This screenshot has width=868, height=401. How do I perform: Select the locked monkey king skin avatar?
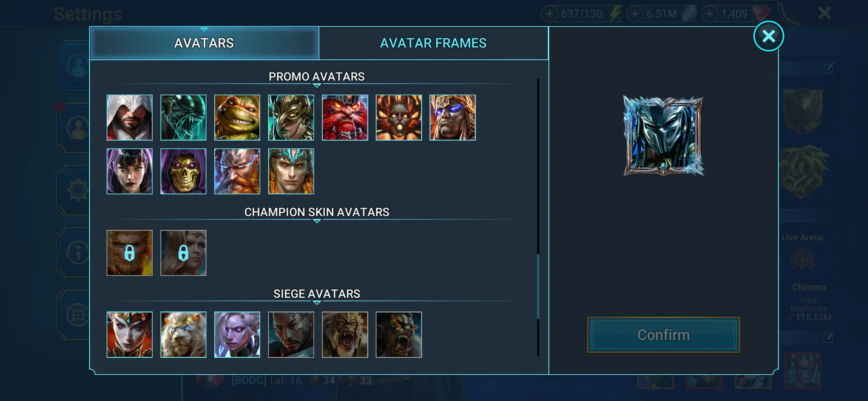(129, 253)
